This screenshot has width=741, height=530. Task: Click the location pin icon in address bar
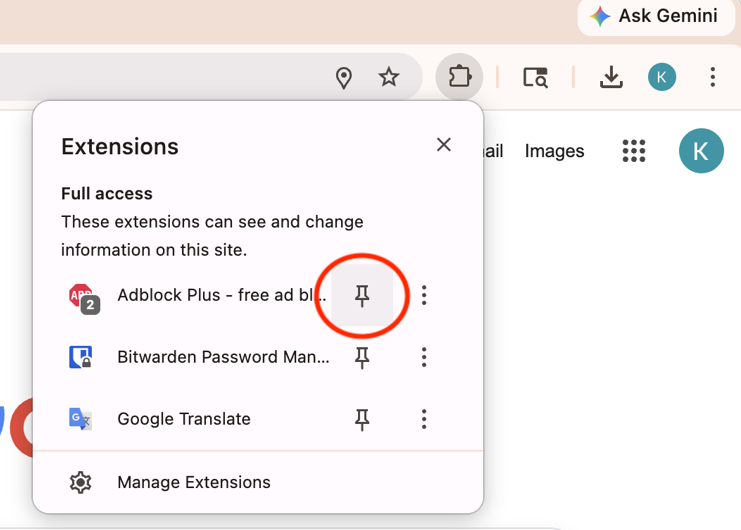(x=344, y=78)
